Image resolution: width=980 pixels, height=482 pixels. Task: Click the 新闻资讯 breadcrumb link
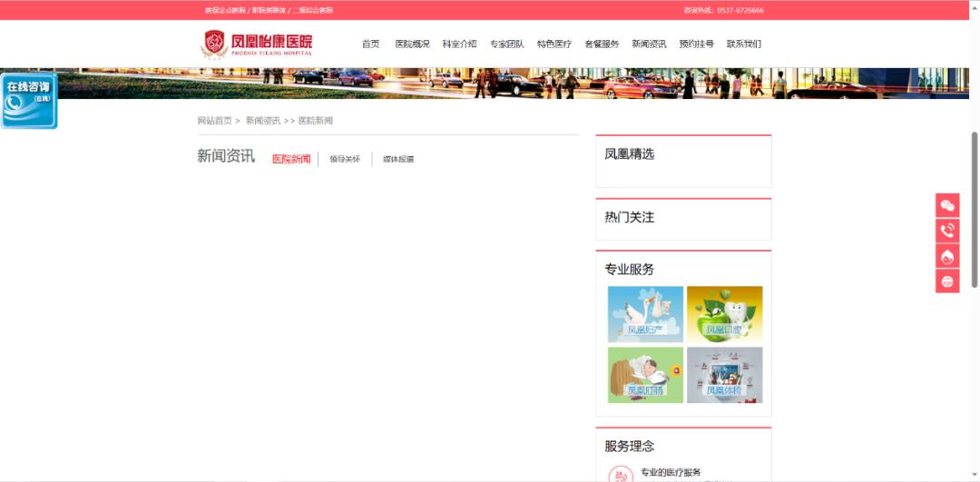click(263, 121)
